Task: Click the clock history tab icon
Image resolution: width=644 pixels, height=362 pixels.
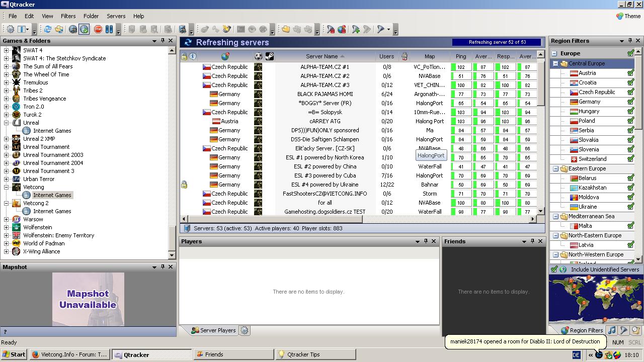Action: coord(635,330)
